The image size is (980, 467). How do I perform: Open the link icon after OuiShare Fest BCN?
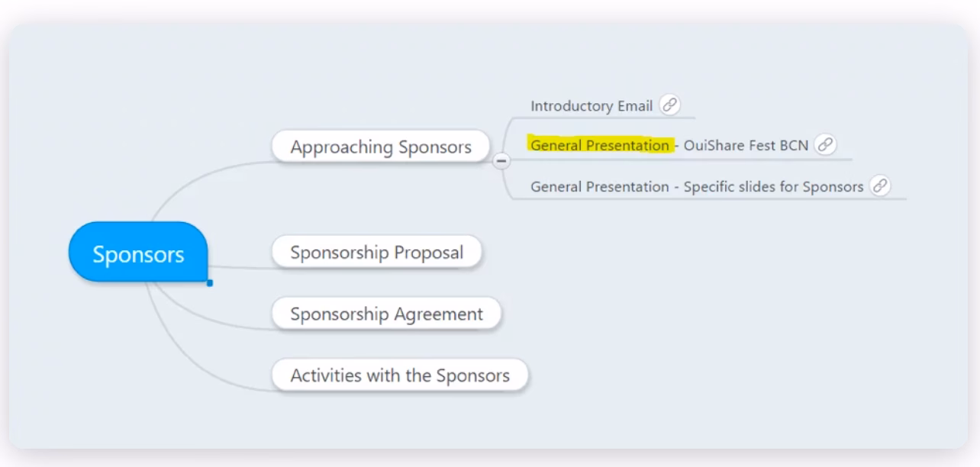825,144
